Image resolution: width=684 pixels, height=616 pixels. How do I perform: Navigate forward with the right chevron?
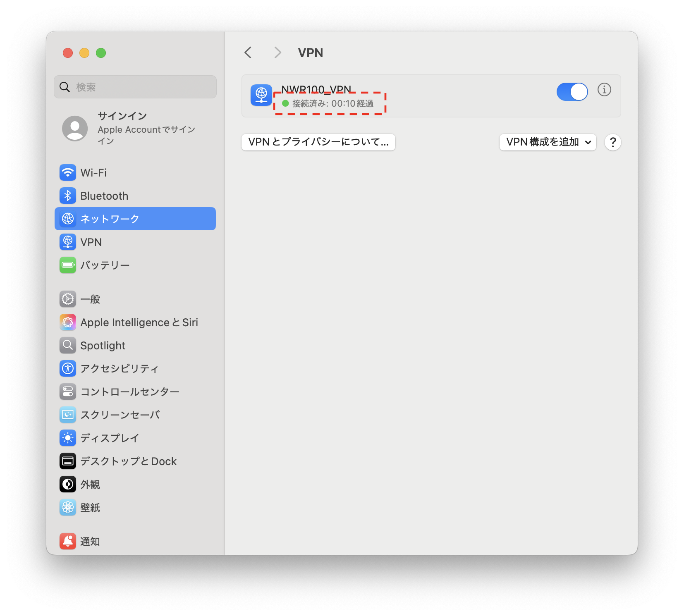277,53
